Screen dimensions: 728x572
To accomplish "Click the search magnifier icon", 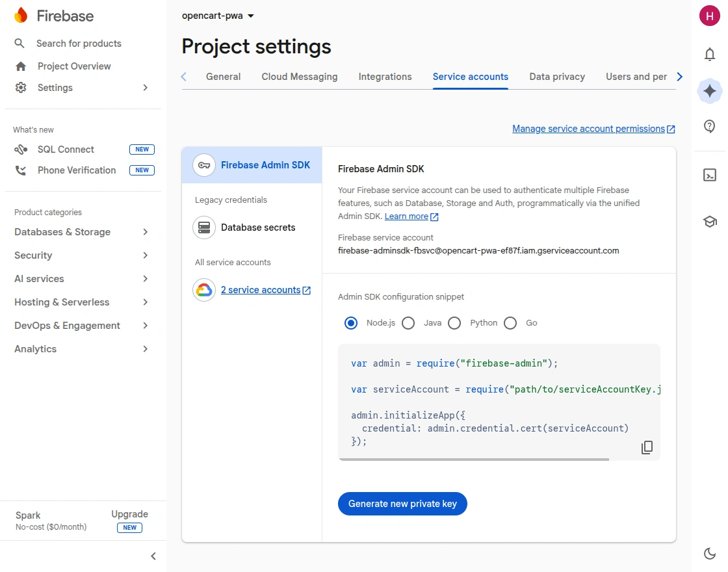I will 19,43.
